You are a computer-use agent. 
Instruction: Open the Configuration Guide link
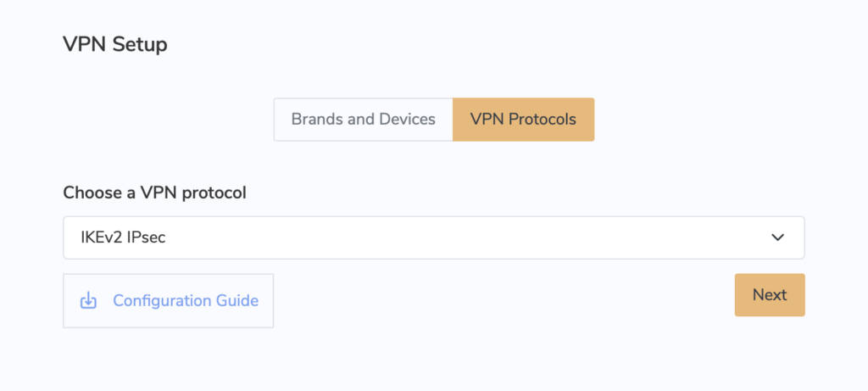tap(169, 301)
